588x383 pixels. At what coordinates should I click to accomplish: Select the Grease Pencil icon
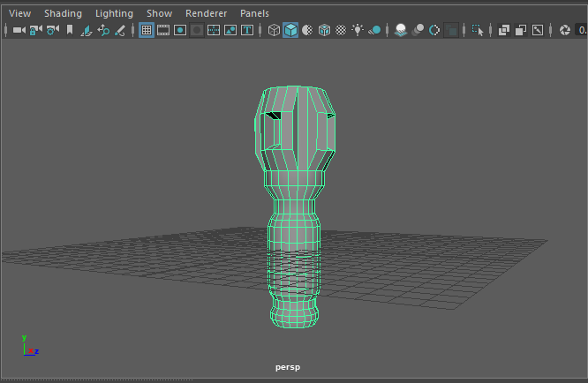120,30
